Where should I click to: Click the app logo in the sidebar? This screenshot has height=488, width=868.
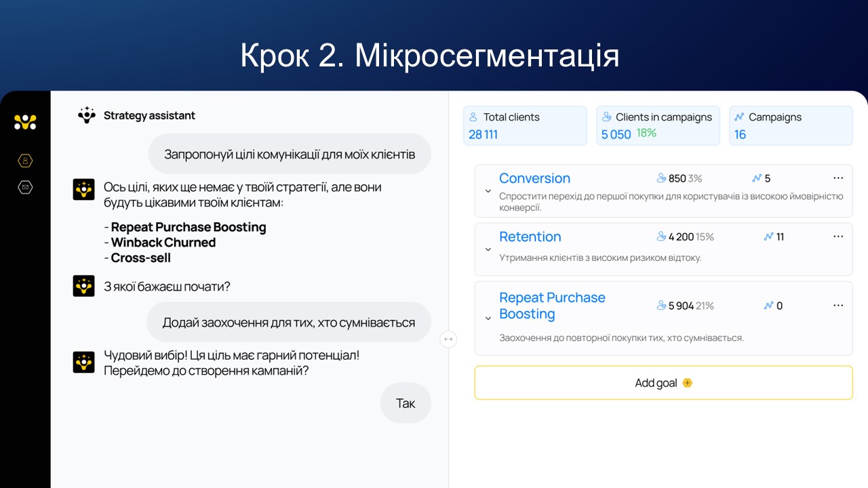(x=25, y=122)
